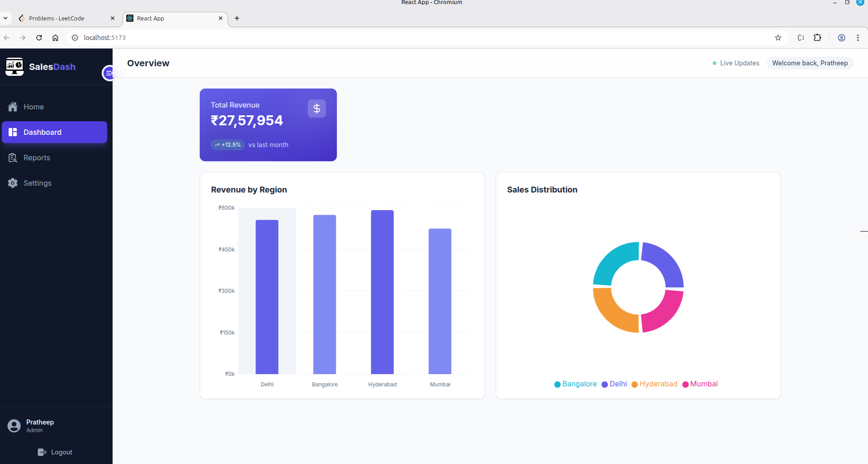The image size is (868, 464).
Task: Click the SalesDash logo icon
Action: (15, 67)
